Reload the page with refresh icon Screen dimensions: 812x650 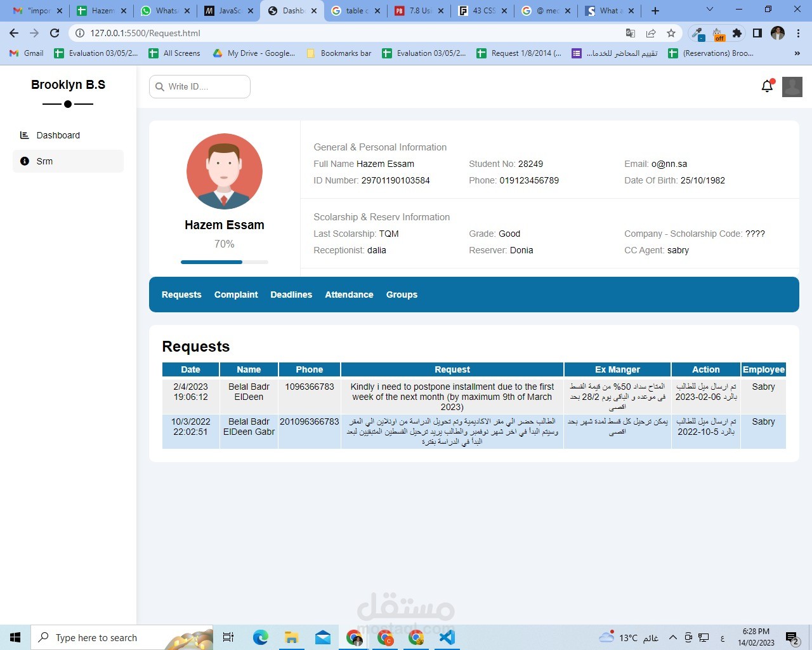click(x=55, y=33)
